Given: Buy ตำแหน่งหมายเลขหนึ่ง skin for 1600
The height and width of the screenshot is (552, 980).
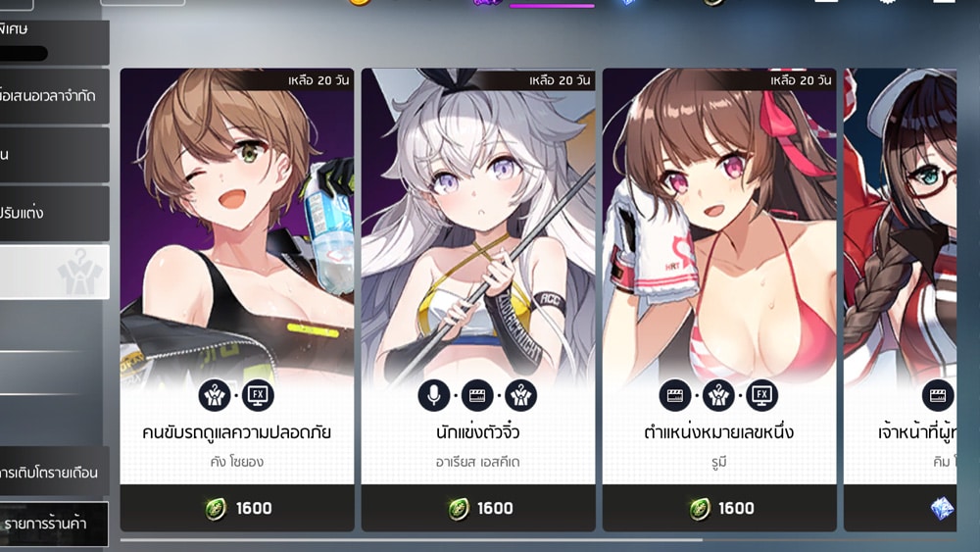Looking at the screenshot, I should 719,508.
